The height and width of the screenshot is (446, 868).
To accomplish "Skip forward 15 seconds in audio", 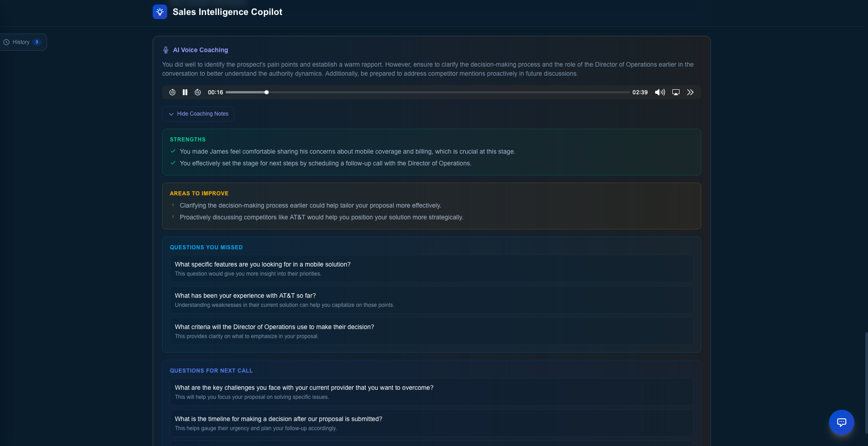I will coord(198,92).
